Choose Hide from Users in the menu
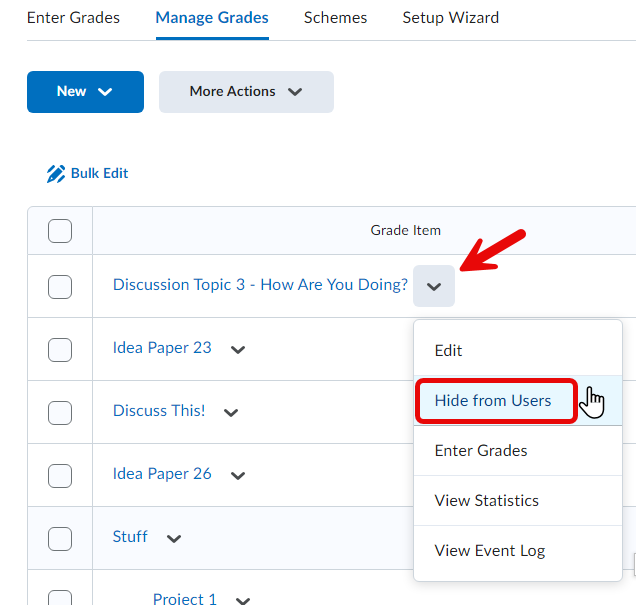The width and height of the screenshot is (636, 605). (493, 401)
